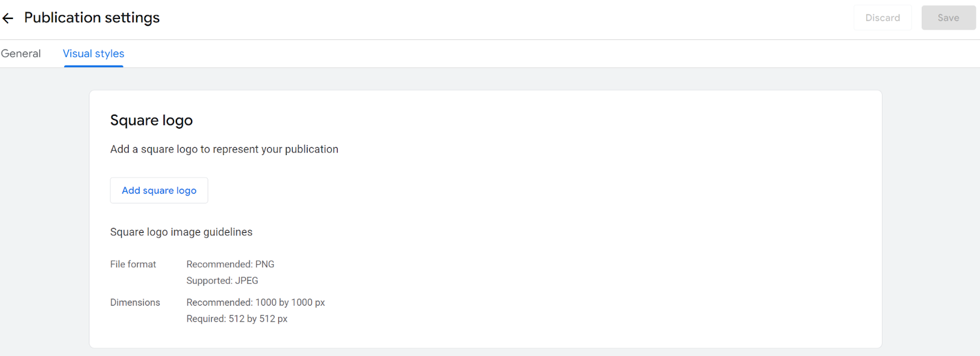Click the 'Supported: JPEG' text

pos(222,281)
